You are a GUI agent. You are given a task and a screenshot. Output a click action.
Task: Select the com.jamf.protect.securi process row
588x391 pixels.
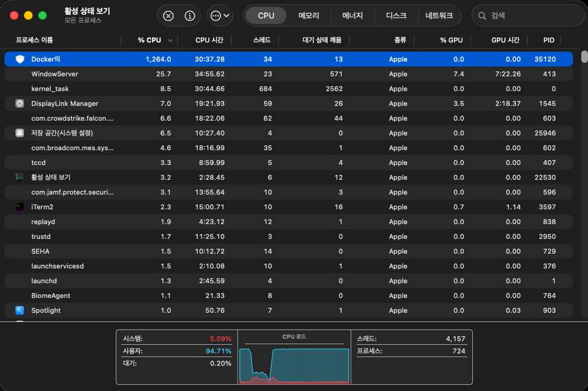click(x=288, y=192)
